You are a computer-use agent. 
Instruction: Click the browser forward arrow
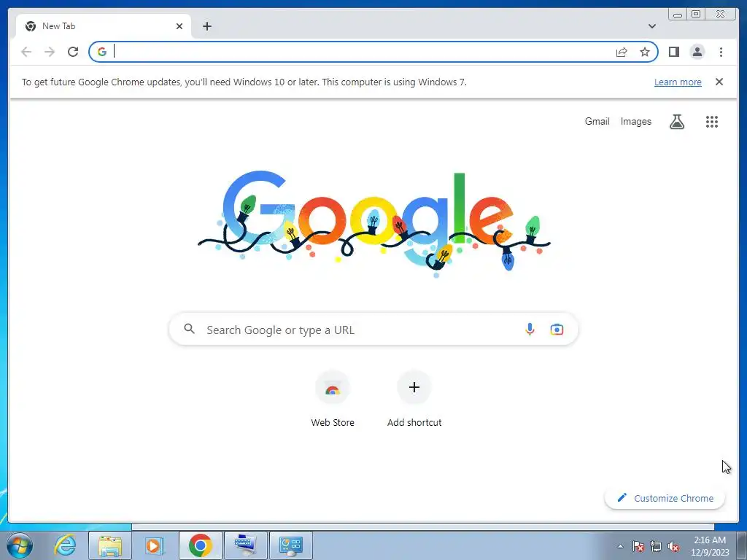pyautogui.click(x=50, y=52)
